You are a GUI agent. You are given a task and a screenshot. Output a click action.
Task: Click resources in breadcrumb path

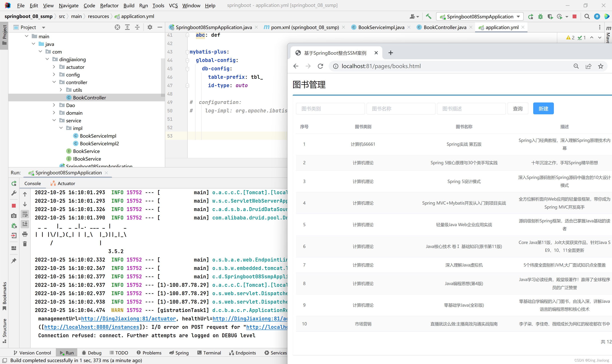[x=98, y=16]
